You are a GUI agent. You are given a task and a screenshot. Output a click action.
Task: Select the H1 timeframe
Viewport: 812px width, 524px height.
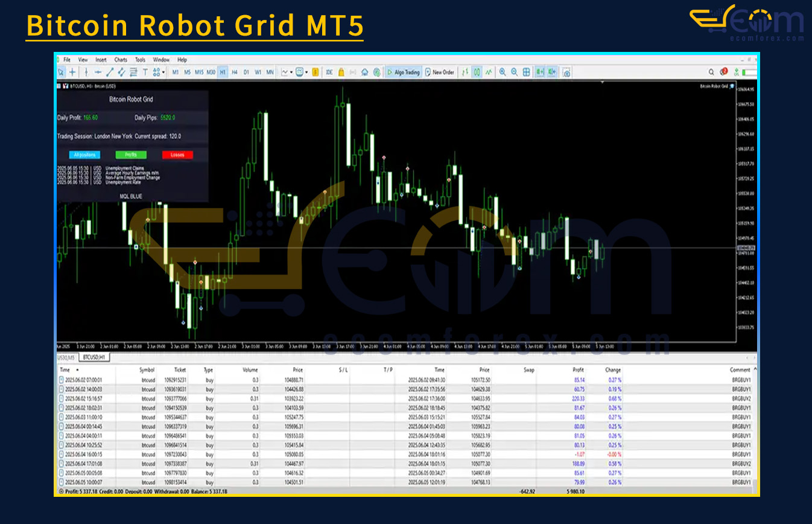pyautogui.click(x=223, y=72)
